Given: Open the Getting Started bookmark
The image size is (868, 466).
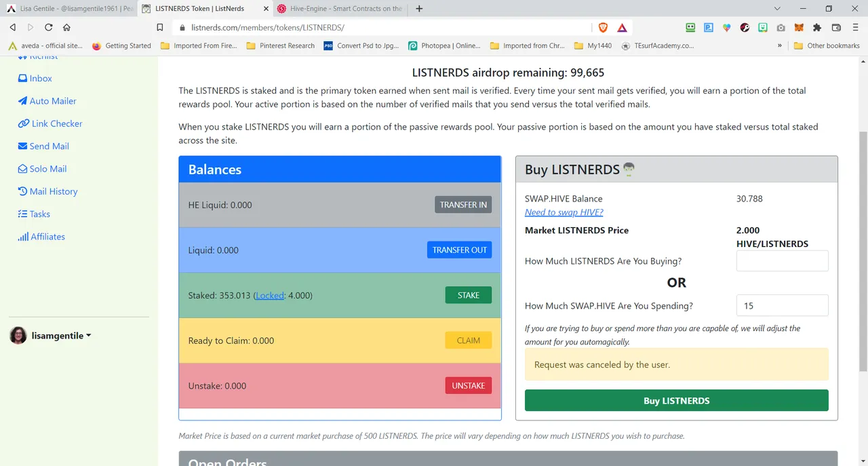Looking at the screenshot, I should [x=121, y=45].
